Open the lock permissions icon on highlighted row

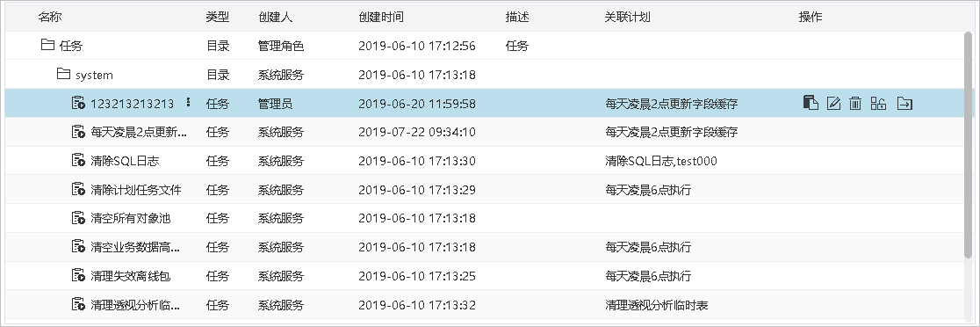click(x=878, y=103)
